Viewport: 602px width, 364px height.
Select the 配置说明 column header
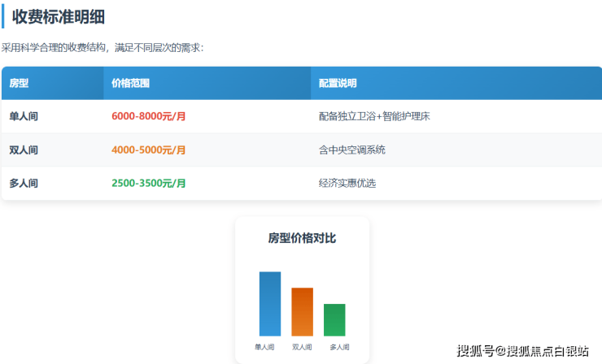tap(338, 84)
